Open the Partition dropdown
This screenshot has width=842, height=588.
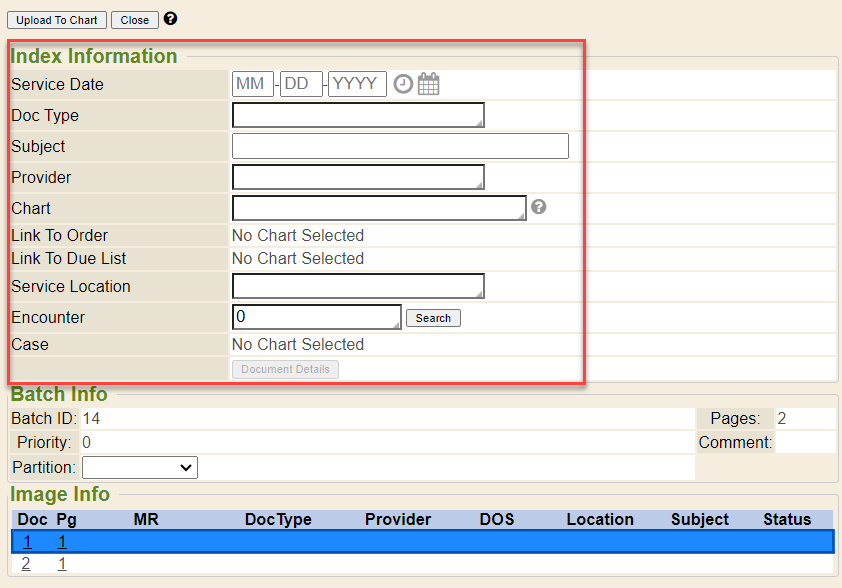[140, 467]
